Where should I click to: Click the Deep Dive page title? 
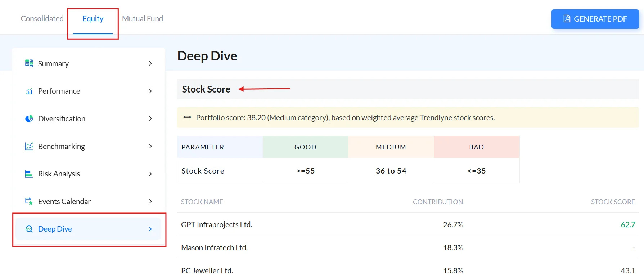[207, 56]
